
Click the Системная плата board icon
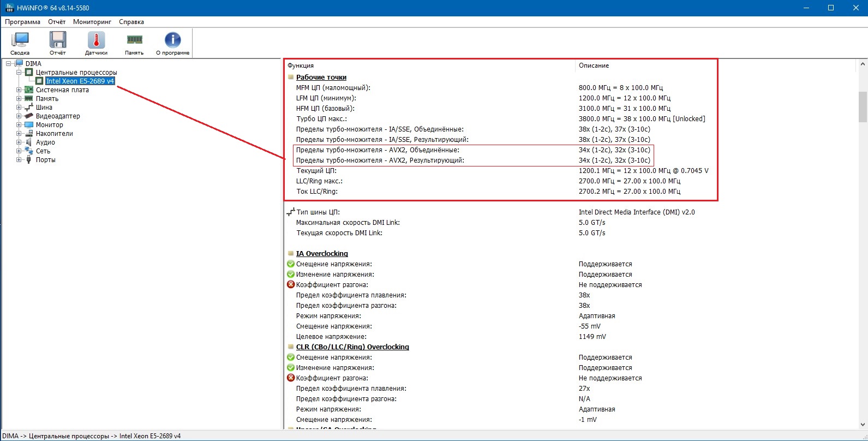click(x=29, y=90)
